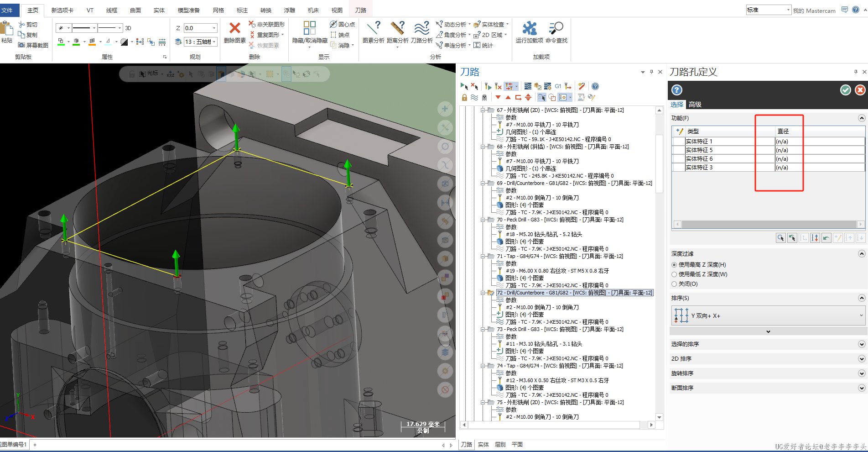The height and width of the screenshot is (452, 868).
Task: Select 实体特征 5 row in feature list
Action: pyautogui.click(x=768, y=150)
